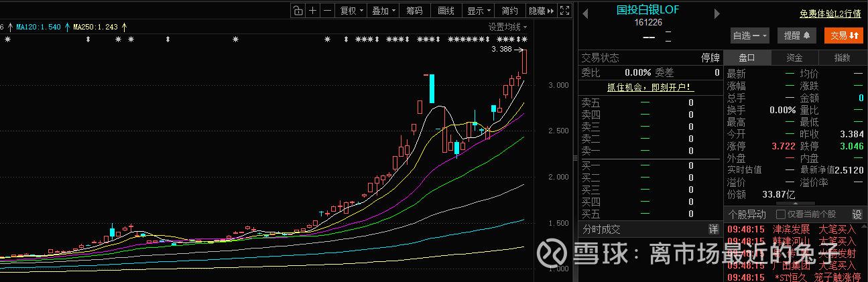Viewport: 868px width, 282px height.
Task: Switch to the 指数 tab
Action: click(843, 58)
